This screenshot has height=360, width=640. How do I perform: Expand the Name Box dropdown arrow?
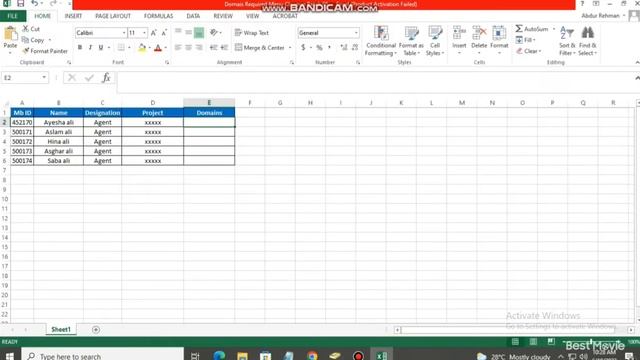tap(44, 78)
